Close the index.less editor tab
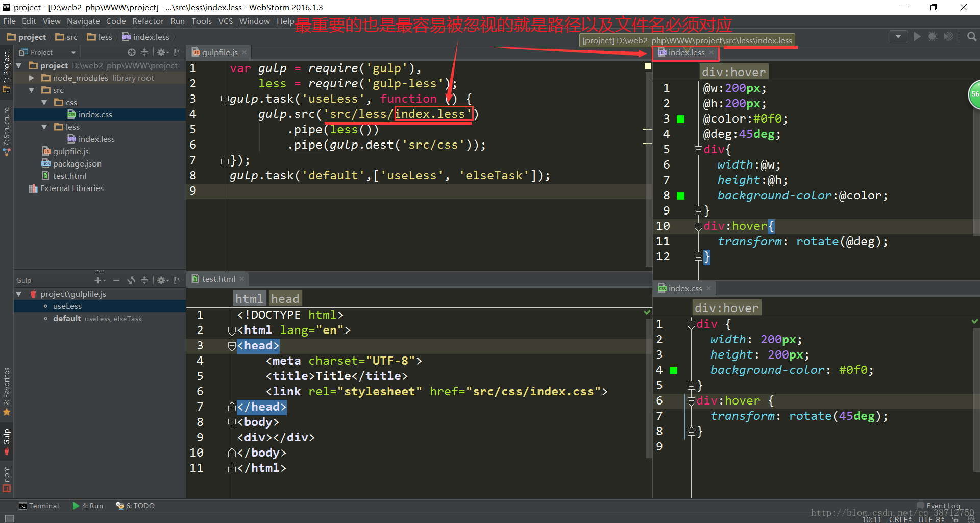 tap(711, 52)
